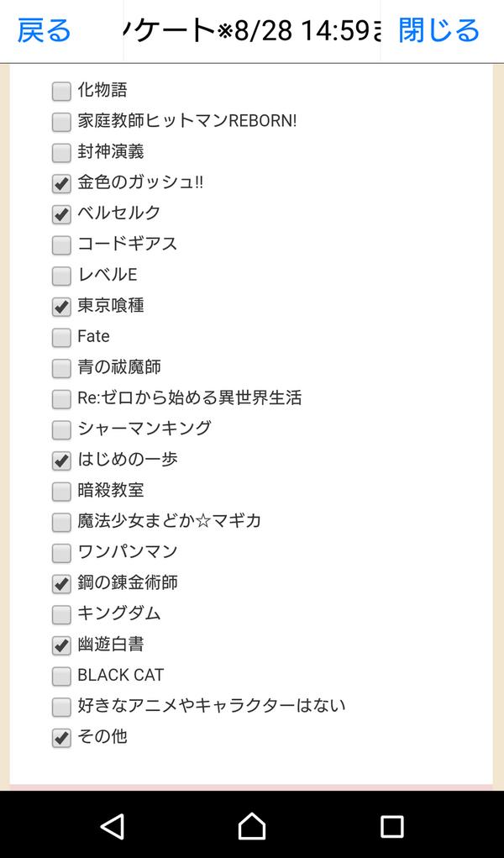Select 家庭教師ヒットマンREBORN! checkbox
The height and width of the screenshot is (858, 504).
[61, 122]
